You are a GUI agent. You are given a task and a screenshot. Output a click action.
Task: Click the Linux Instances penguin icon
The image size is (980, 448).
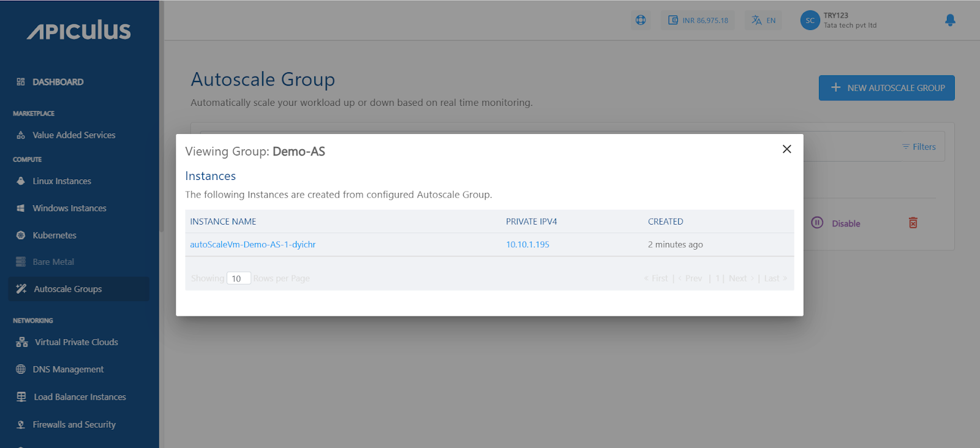click(x=21, y=181)
